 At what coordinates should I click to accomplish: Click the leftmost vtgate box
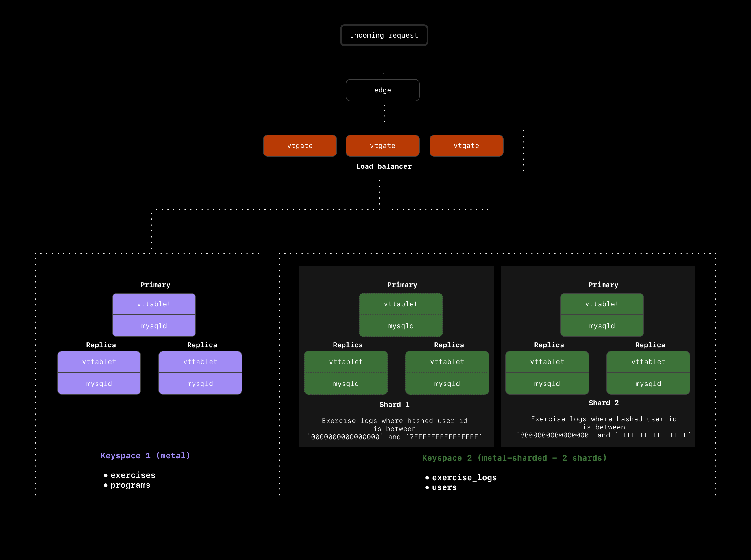(300, 146)
